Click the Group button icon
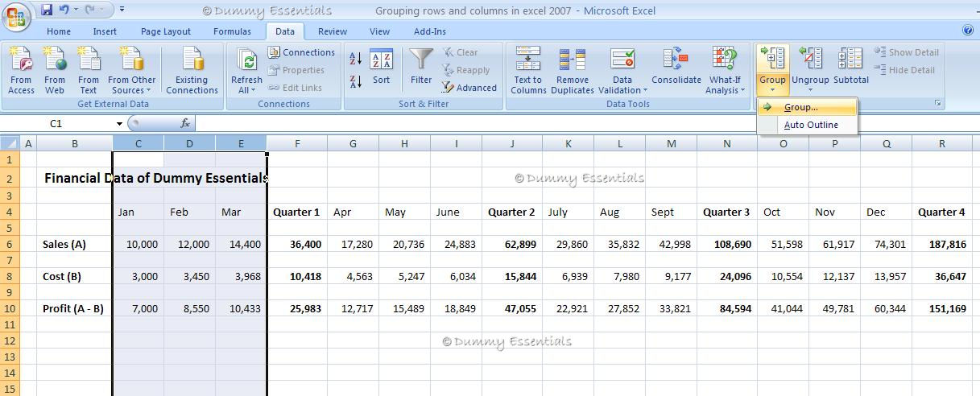980x396 pixels. pyautogui.click(x=772, y=60)
